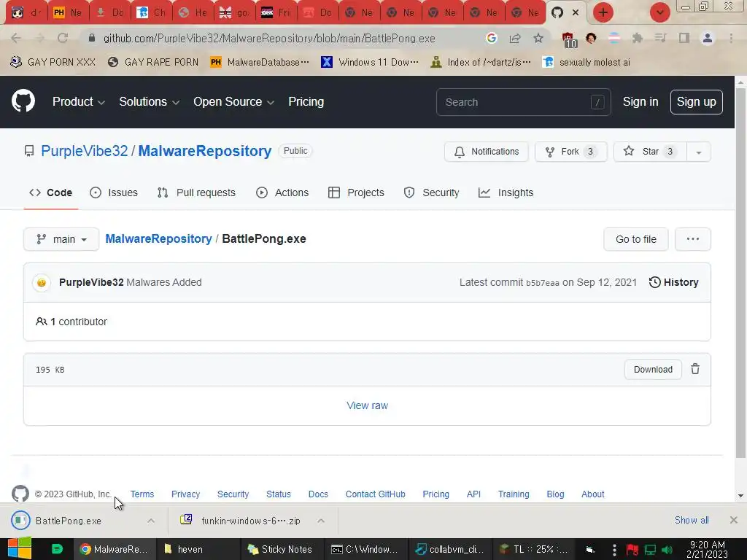This screenshot has height=560, width=747.
Task: Bookmark this page with the star icon
Action: [538, 38]
